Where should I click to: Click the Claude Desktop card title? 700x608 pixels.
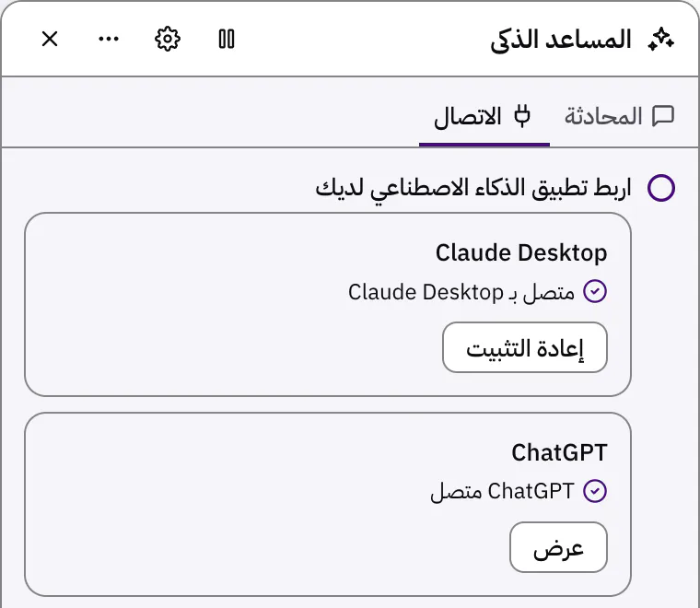(x=521, y=253)
